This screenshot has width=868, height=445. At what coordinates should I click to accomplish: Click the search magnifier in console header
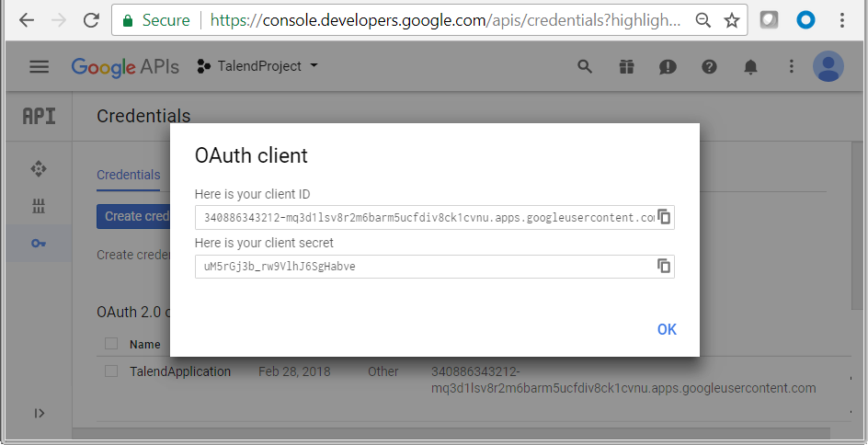click(585, 67)
